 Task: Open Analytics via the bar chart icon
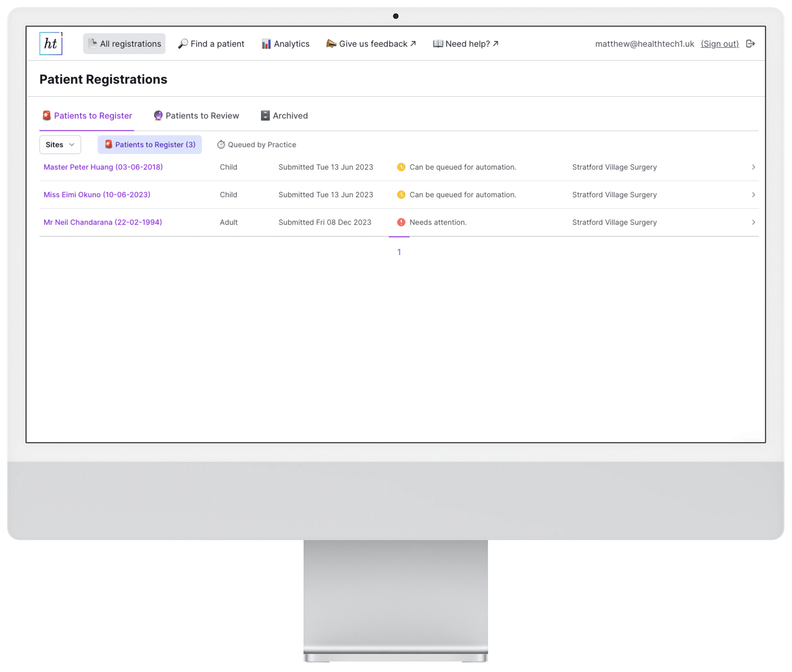pyautogui.click(x=266, y=43)
